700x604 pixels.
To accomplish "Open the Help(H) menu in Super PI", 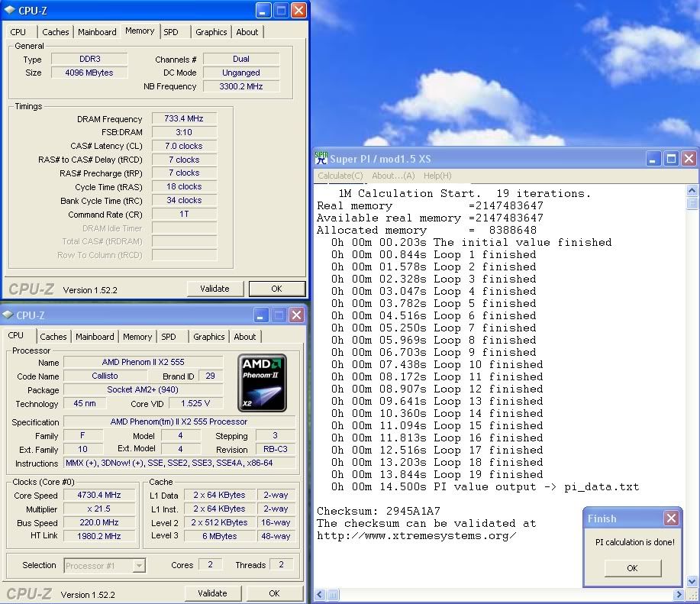I will 437,176.
